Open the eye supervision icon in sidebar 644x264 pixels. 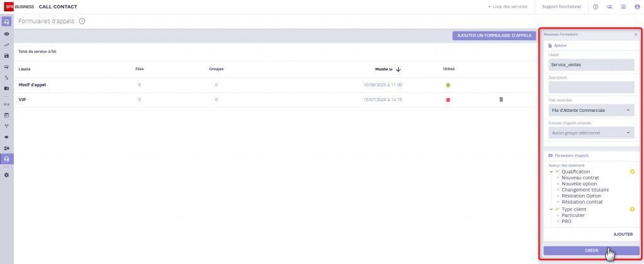(x=6, y=34)
